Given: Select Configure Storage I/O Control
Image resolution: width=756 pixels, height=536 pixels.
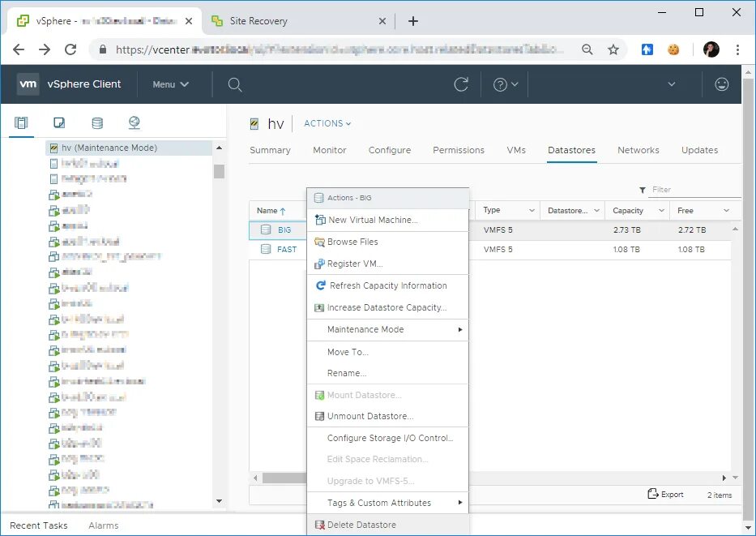Looking at the screenshot, I should pos(387,438).
